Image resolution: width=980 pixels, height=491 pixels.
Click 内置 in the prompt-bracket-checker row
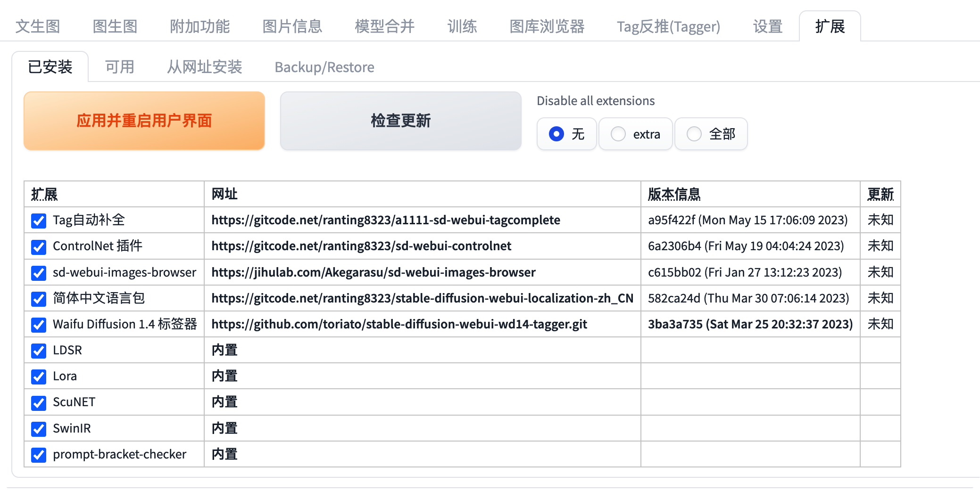click(x=224, y=454)
